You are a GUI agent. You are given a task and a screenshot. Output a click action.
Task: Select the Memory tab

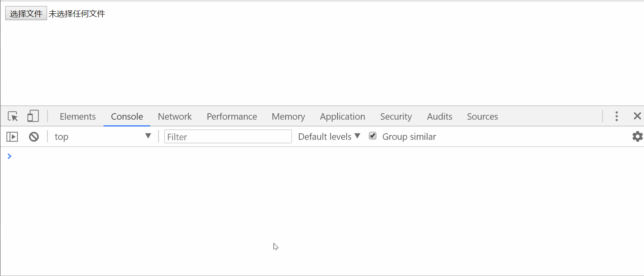point(288,116)
